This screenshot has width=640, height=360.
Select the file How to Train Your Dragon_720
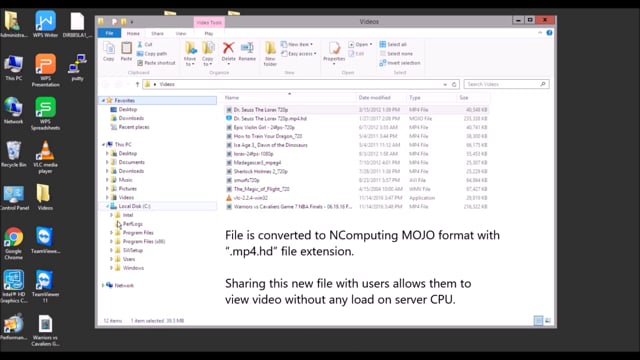[356, 136]
